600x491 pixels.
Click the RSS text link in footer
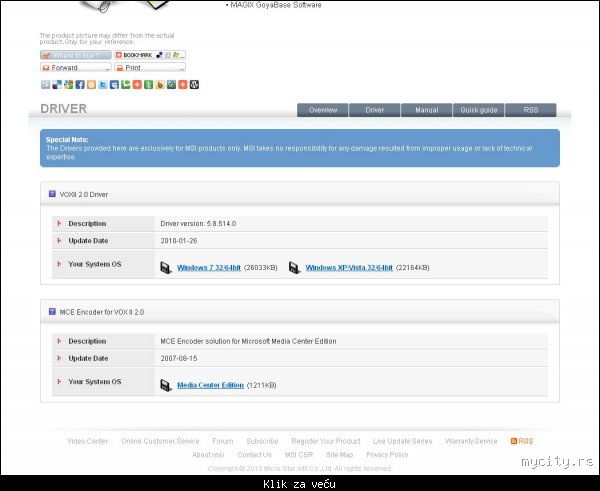[x=526, y=441]
